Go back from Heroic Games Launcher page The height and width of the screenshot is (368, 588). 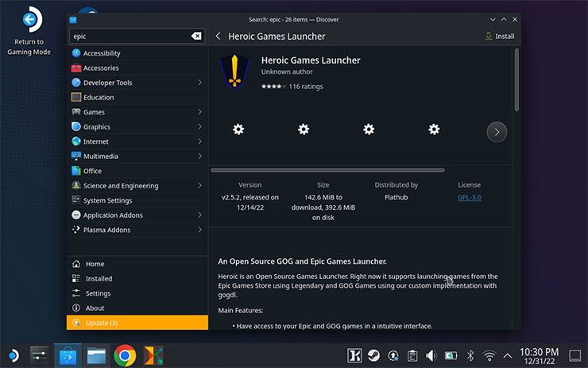[x=218, y=36]
